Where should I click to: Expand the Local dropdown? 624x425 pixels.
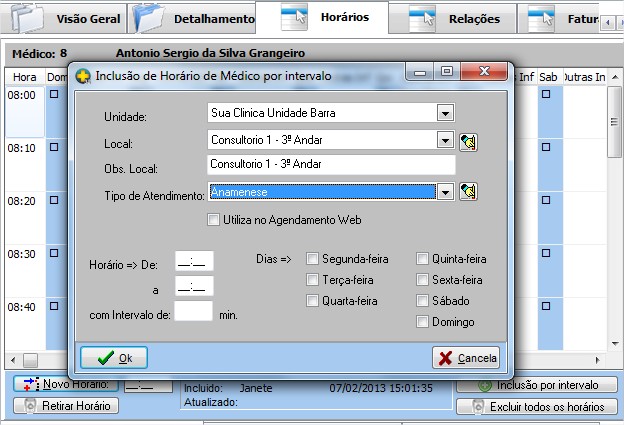(445, 141)
